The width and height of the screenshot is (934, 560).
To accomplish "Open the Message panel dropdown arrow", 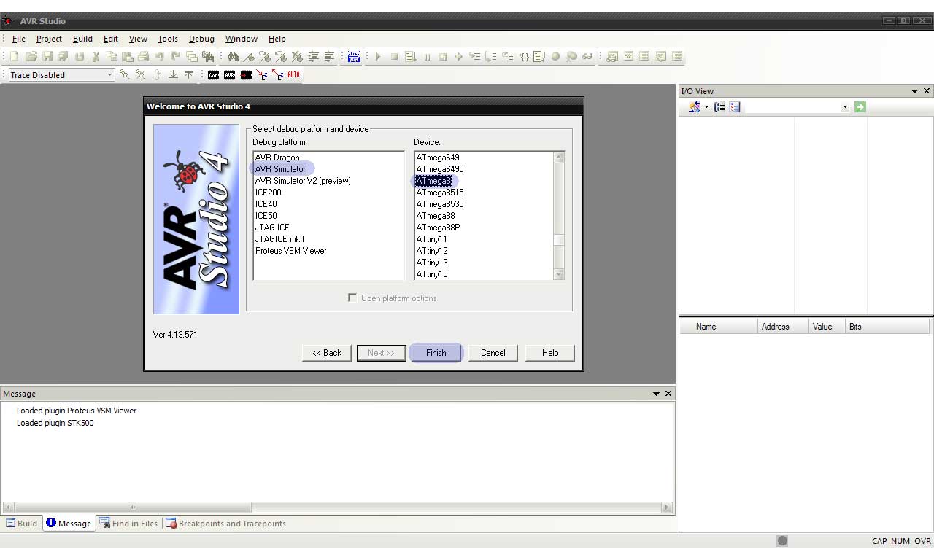I will [656, 394].
